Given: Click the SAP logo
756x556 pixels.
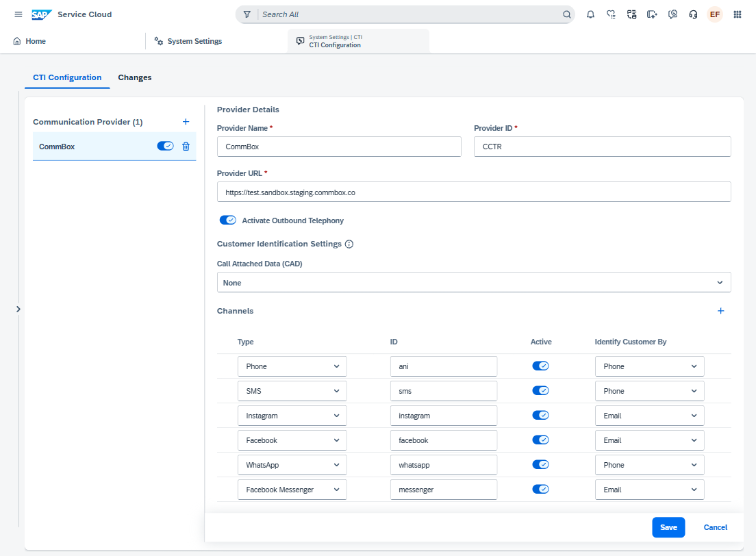Looking at the screenshot, I should [x=42, y=14].
